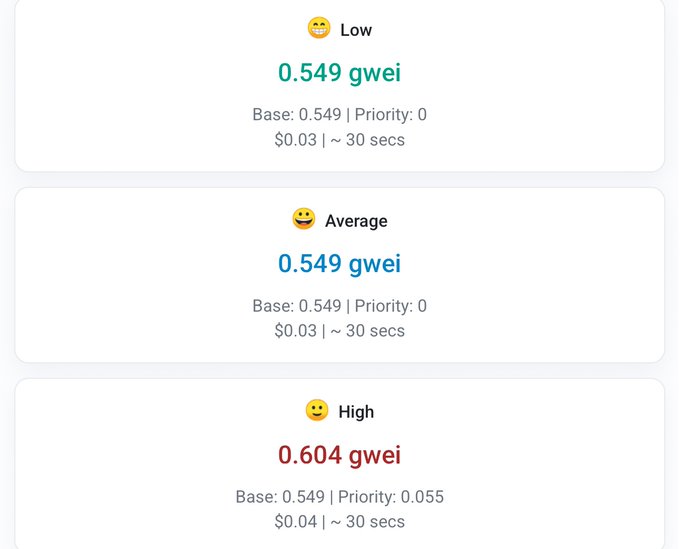This screenshot has width=680, height=549.
Task: Click the slight-smile emoji beside High
Action: [316, 410]
